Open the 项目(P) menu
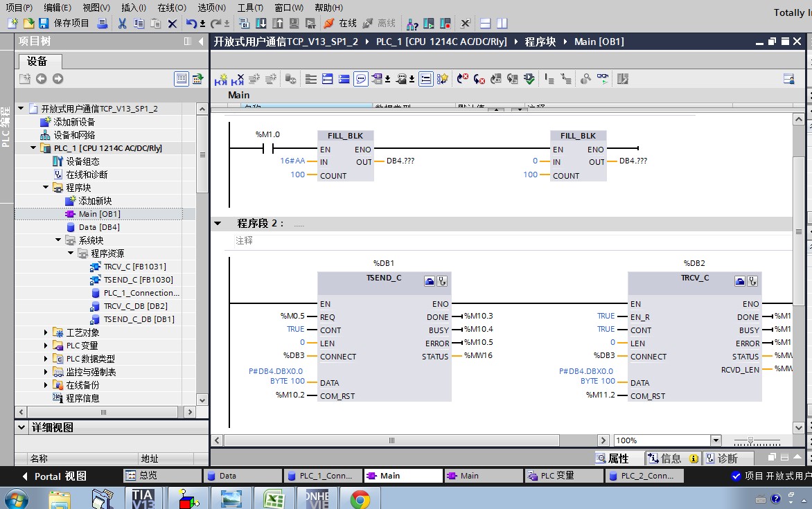The height and width of the screenshot is (509, 812). point(19,8)
